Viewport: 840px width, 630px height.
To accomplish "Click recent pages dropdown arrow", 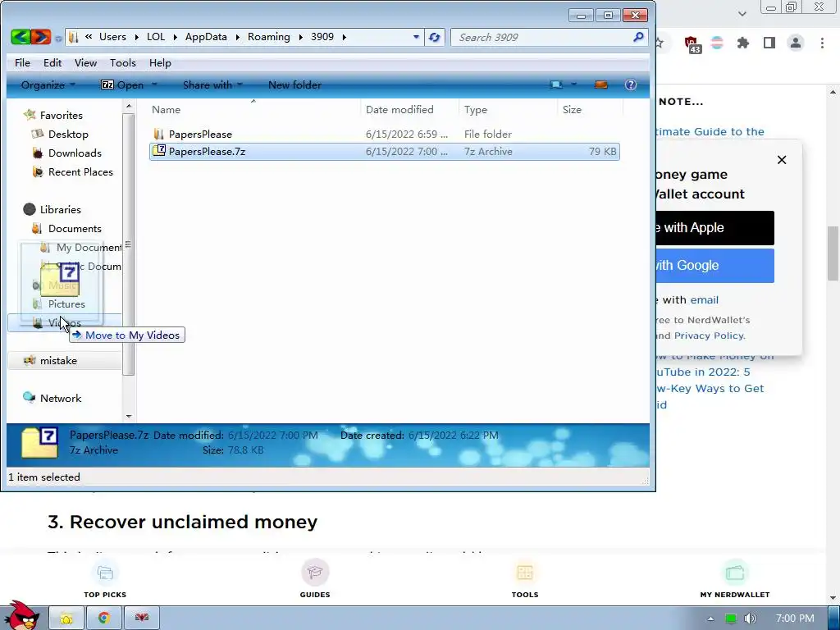I will [x=58, y=38].
